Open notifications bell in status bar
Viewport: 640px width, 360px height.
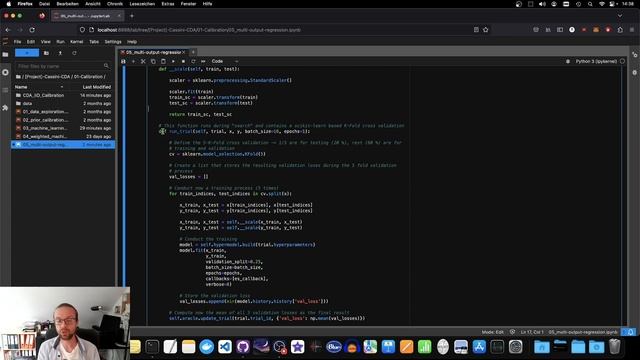tap(631, 332)
